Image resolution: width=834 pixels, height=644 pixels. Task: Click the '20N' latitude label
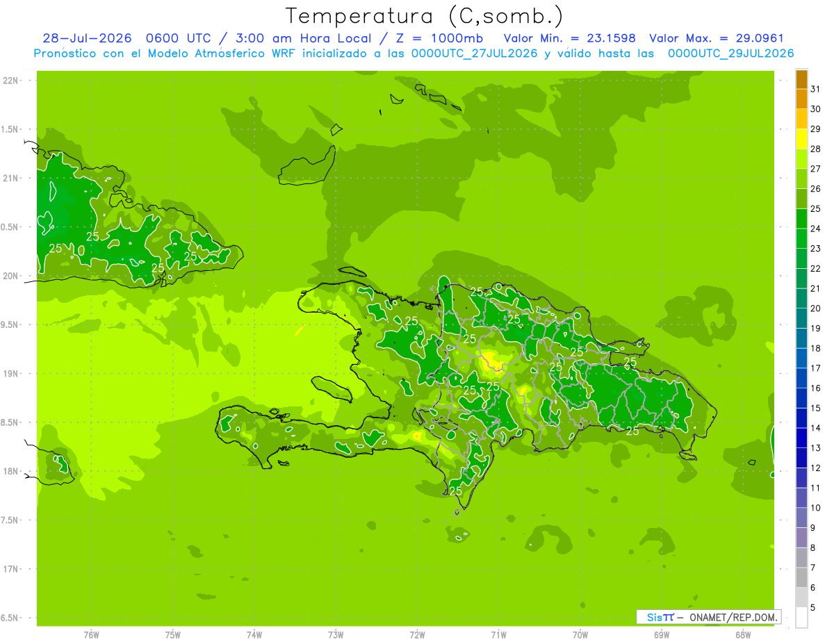coord(10,276)
